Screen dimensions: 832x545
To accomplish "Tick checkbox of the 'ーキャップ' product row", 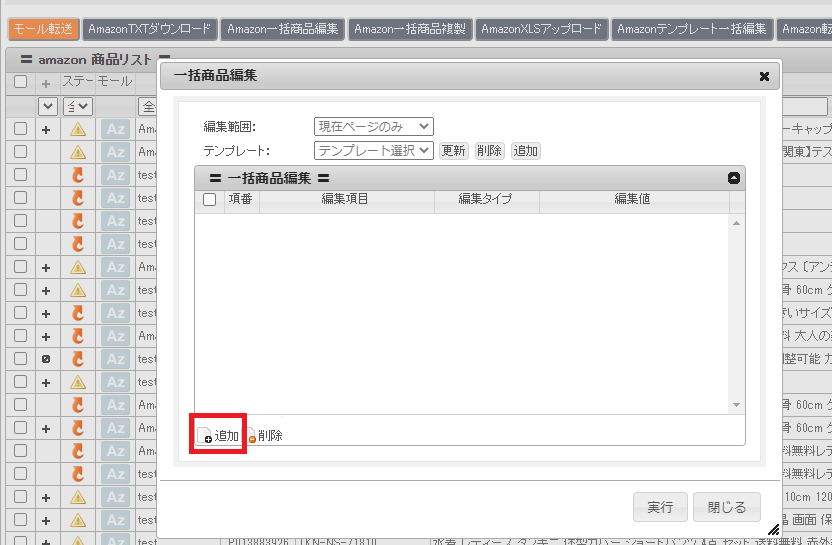I will point(21,128).
